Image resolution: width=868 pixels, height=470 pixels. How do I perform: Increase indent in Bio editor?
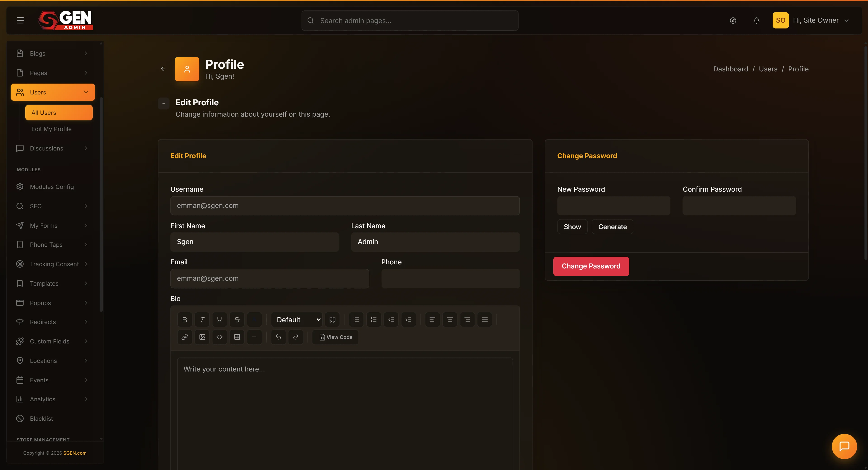tap(408, 320)
